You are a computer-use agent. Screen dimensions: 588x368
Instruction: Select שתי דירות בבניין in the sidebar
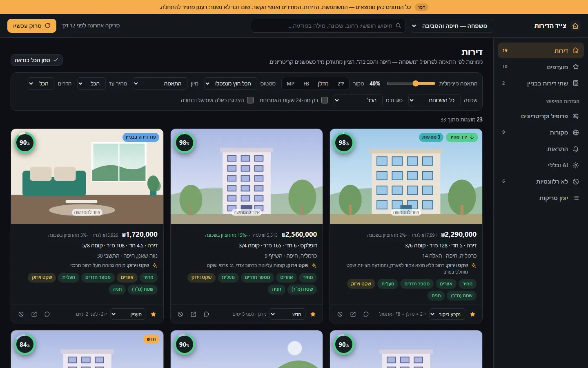(541, 83)
